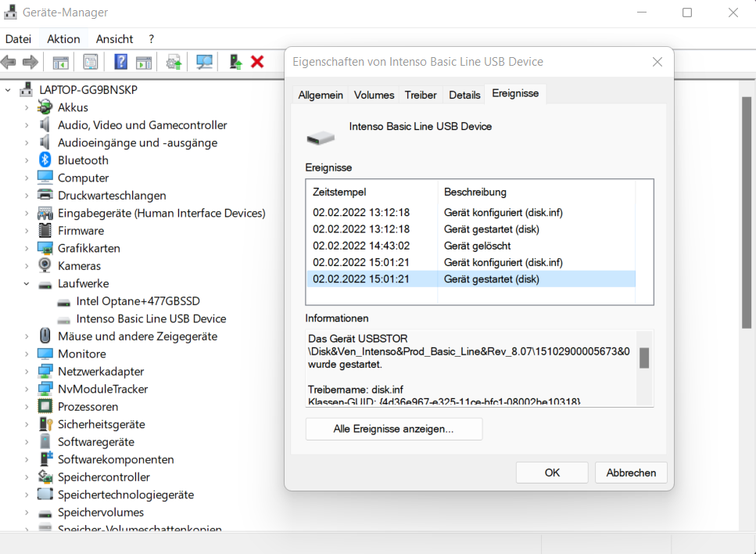Viewport: 756px width, 554px height.
Task: Confirm the dialog with OK
Action: 552,473
